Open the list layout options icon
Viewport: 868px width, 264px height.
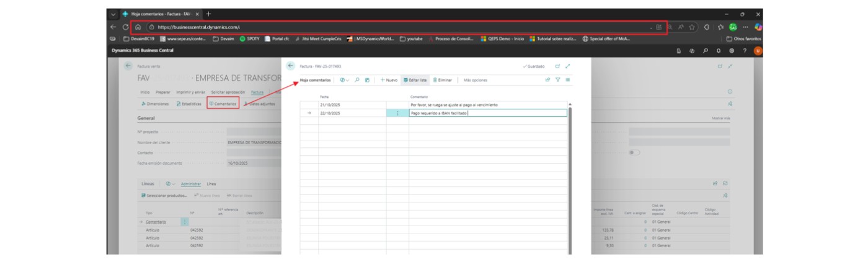[567, 80]
